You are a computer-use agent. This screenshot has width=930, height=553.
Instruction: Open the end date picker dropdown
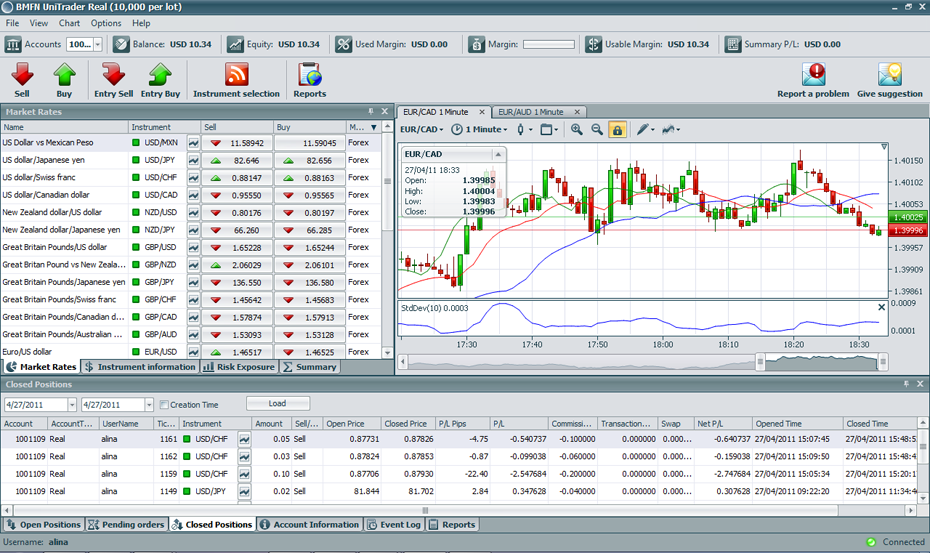[x=148, y=405]
